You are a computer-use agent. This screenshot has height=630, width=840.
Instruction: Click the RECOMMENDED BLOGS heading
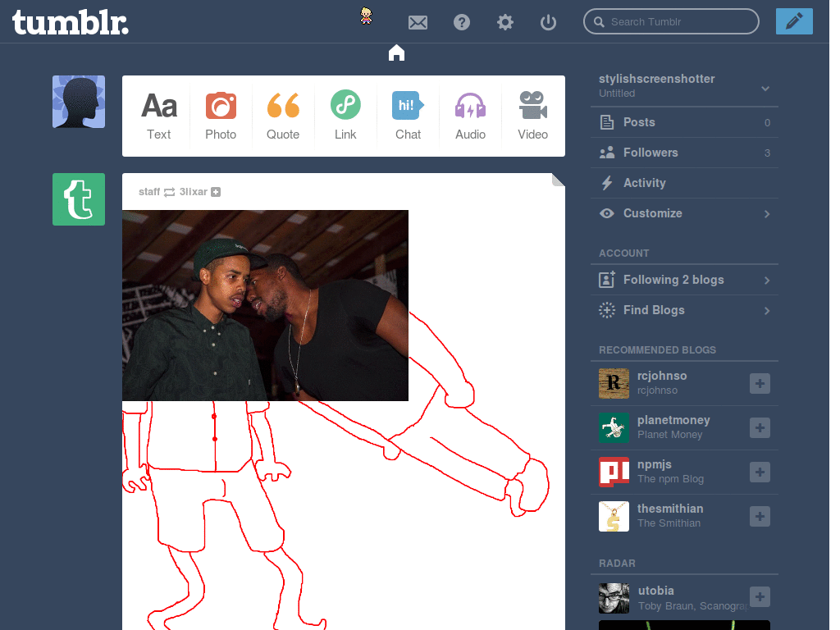[x=657, y=349]
